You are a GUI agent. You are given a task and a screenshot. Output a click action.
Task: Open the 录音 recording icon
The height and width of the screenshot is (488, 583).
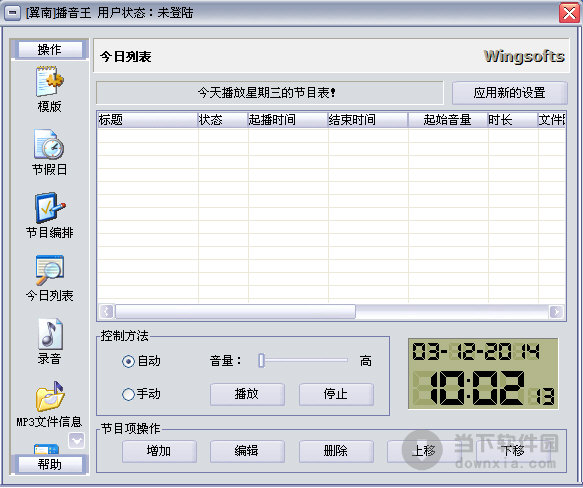click(49, 334)
